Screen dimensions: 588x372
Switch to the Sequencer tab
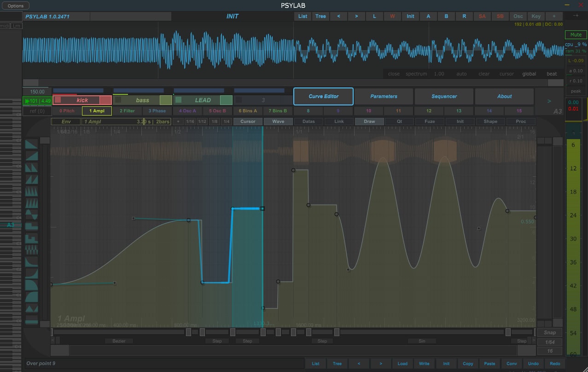tap(444, 96)
